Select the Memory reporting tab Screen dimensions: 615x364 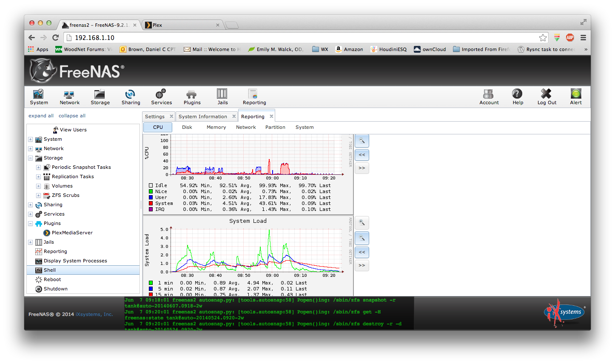216,127
